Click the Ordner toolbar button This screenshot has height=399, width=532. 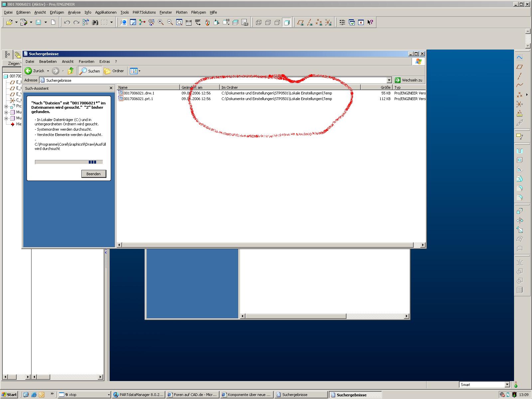pyautogui.click(x=114, y=71)
